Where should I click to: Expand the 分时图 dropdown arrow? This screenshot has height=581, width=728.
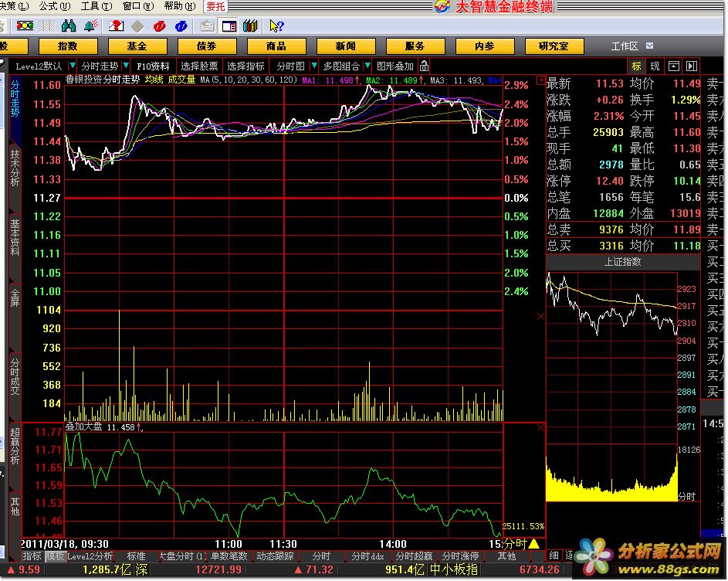pos(314,66)
